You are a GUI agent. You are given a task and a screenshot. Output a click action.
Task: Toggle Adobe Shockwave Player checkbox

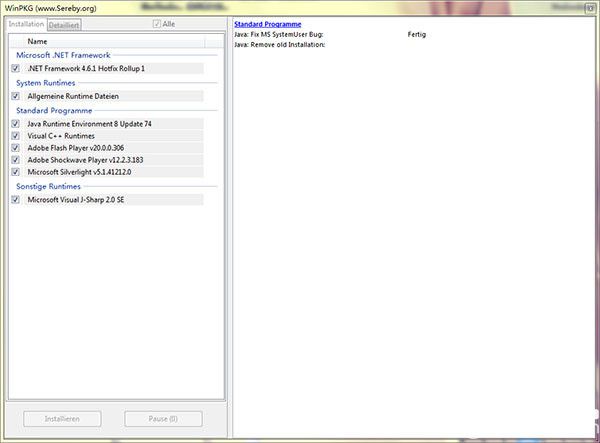point(15,160)
